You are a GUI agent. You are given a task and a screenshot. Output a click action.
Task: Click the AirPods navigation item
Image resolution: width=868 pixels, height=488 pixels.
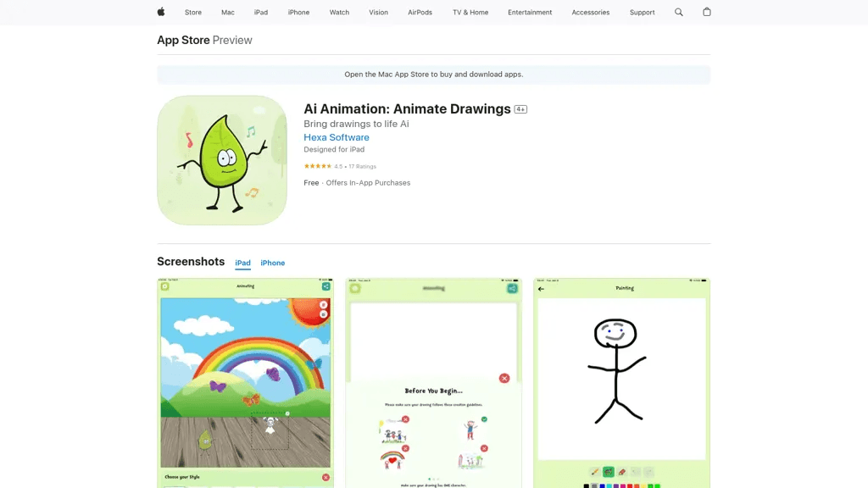[420, 12]
